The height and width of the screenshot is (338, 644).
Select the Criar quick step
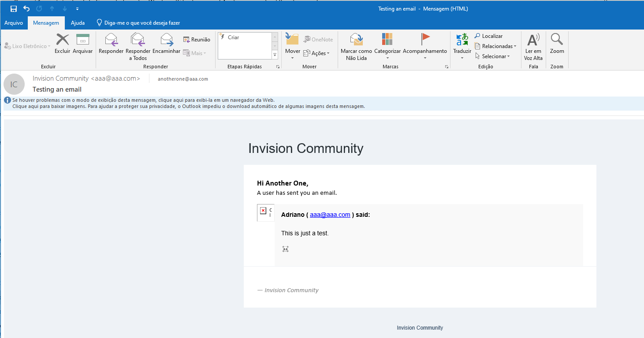click(x=245, y=37)
